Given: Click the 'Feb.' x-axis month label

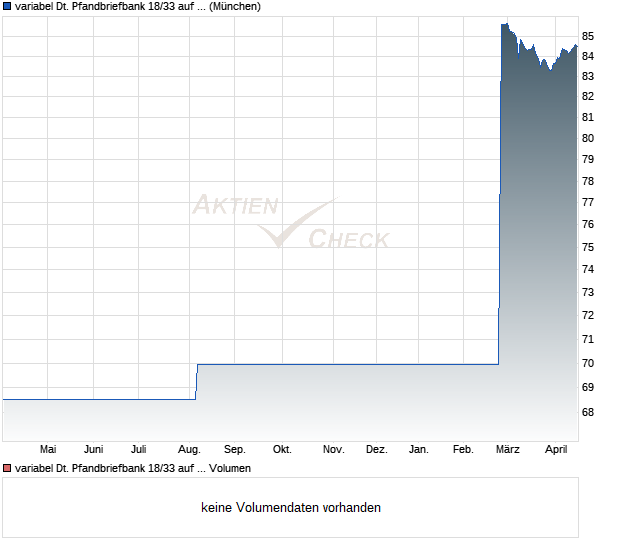Looking at the screenshot, I should [x=463, y=449].
